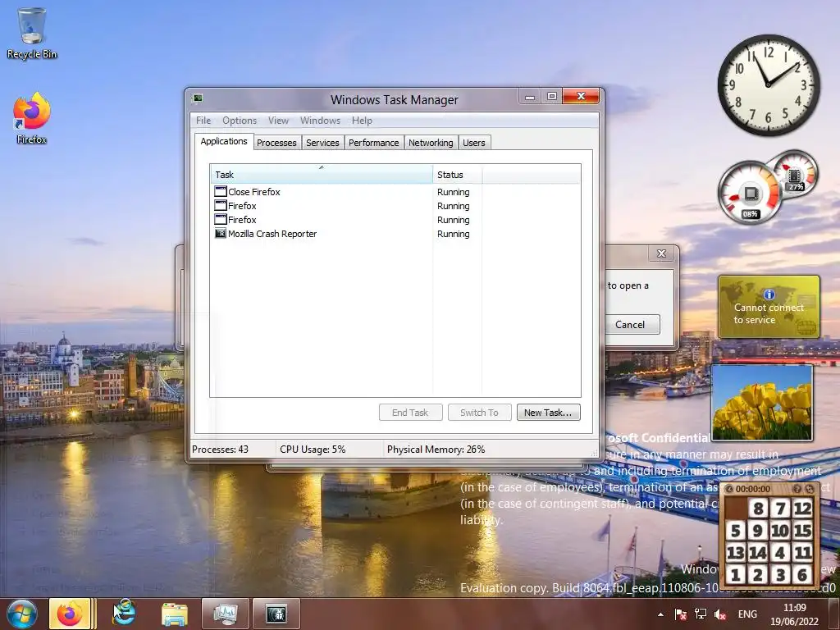The height and width of the screenshot is (630, 840).
Task: Open the Action Center flag icon
Action: point(680,614)
